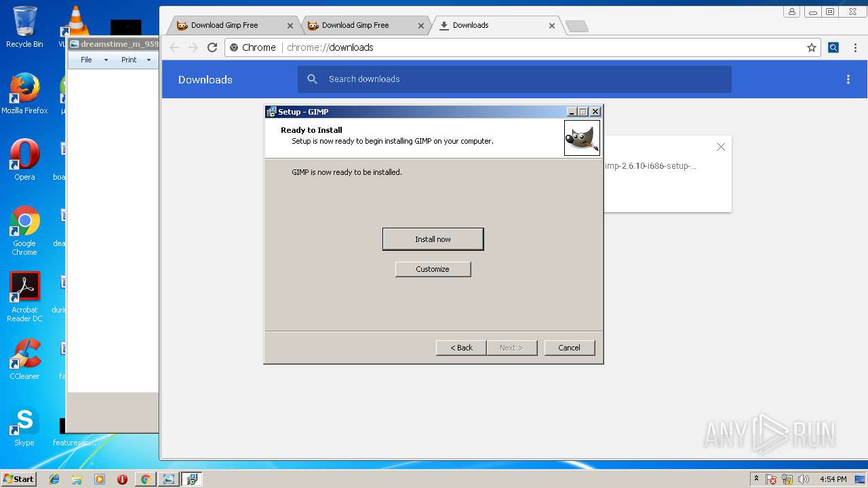Switch to Chrome in the taskbar
The height and width of the screenshot is (488, 868).
click(145, 479)
